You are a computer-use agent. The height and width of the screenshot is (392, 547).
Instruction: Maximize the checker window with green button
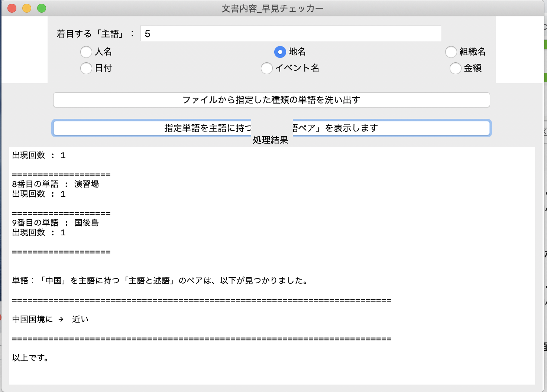click(x=41, y=7)
